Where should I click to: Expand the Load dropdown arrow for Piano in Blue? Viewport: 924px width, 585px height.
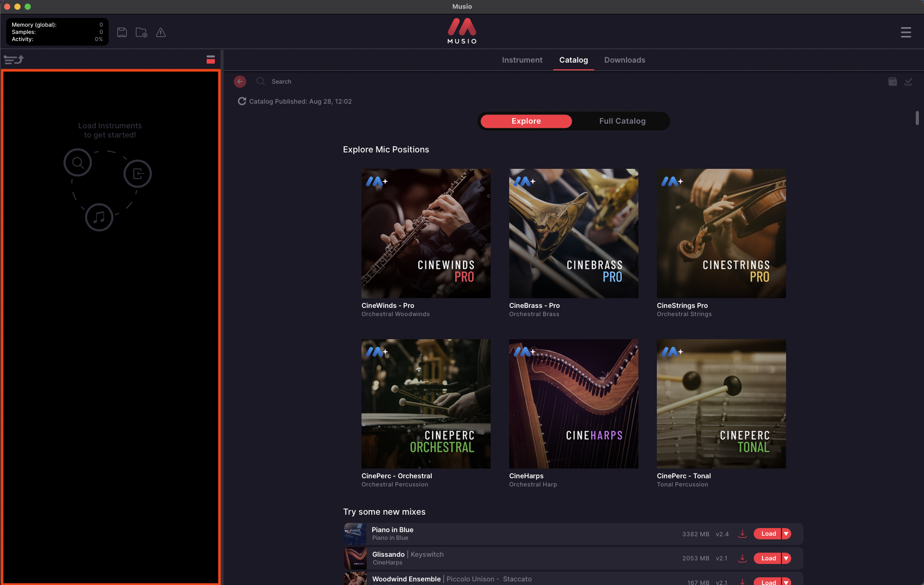(x=786, y=534)
